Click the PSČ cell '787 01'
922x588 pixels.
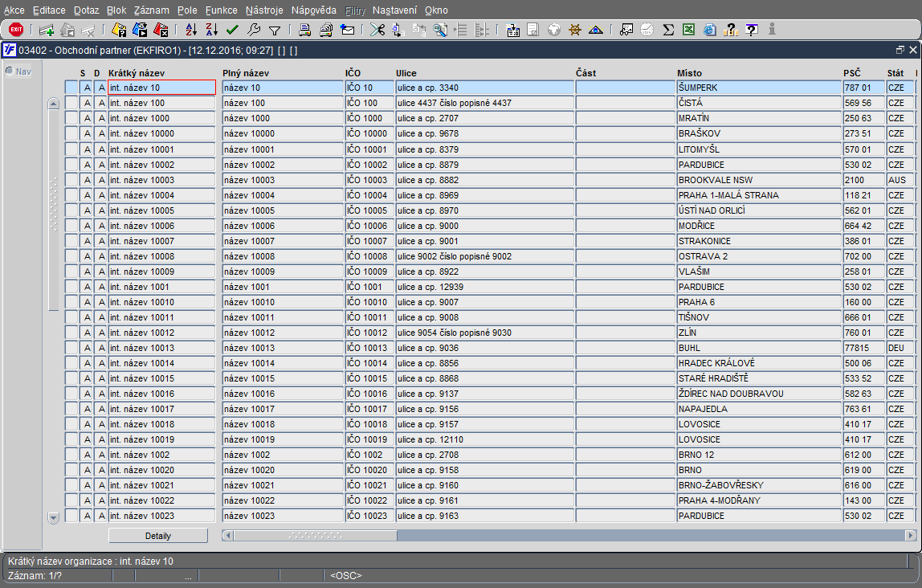coord(864,88)
